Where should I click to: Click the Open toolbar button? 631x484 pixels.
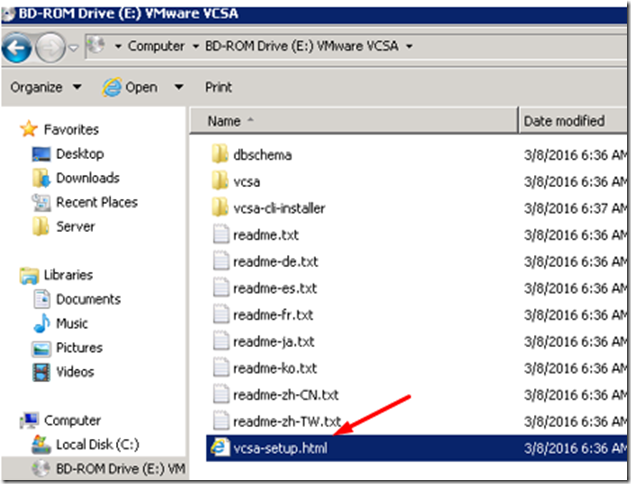click(x=130, y=87)
